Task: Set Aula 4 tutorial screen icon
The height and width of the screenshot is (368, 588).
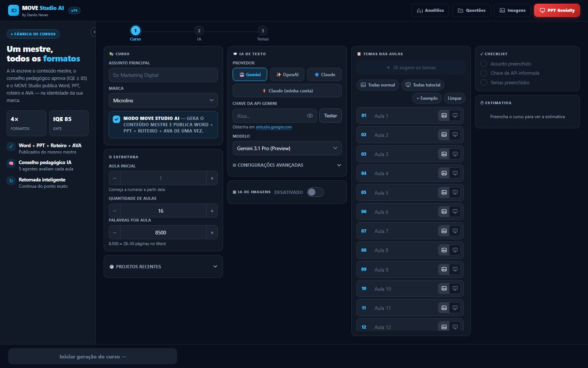Action: click(x=455, y=173)
